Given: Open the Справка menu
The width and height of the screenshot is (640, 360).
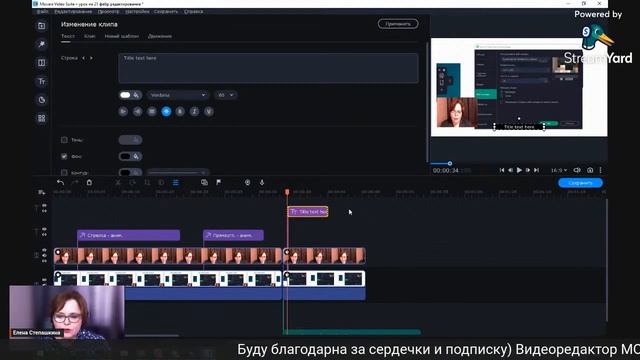Looking at the screenshot, I should point(193,11).
